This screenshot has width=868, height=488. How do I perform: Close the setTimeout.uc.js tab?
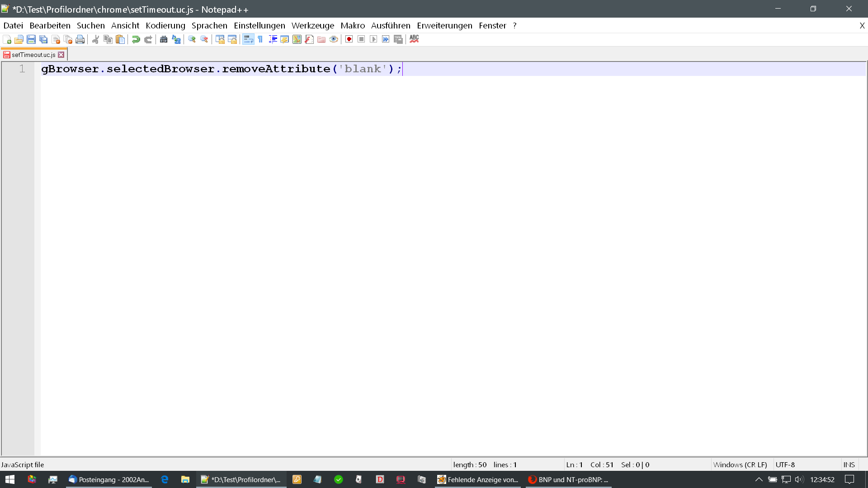61,55
